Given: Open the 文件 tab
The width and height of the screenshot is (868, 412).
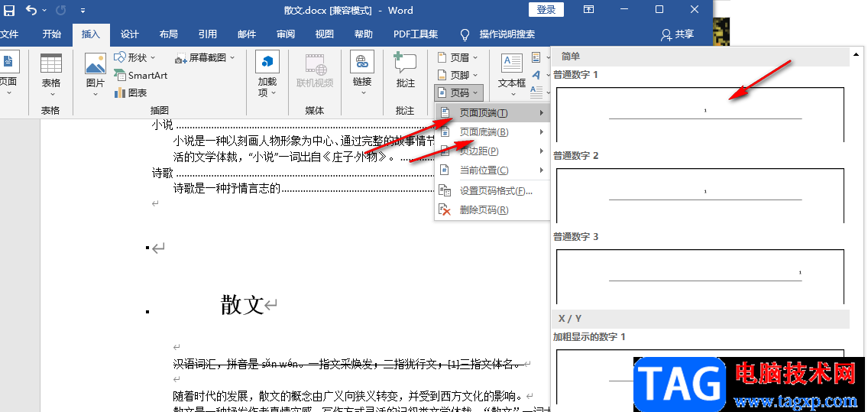Looking at the screenshot, I should coord(9,34).
